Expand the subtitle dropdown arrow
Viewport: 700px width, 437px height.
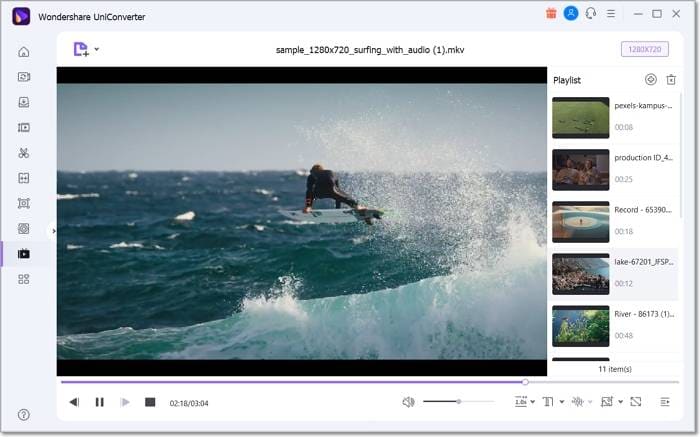(562, 402)
